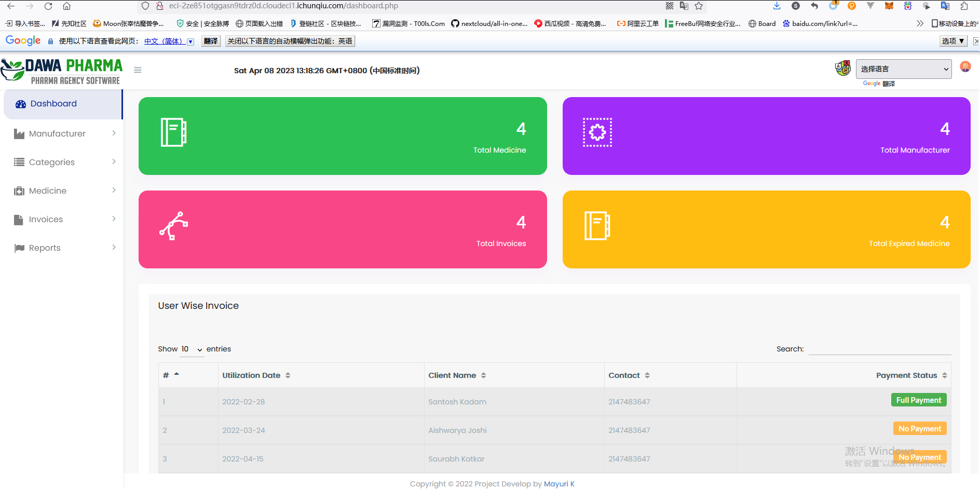Screen dimensions: 980x489
Task: Reload the page with browser refresh icon
Action: (48, 6)
